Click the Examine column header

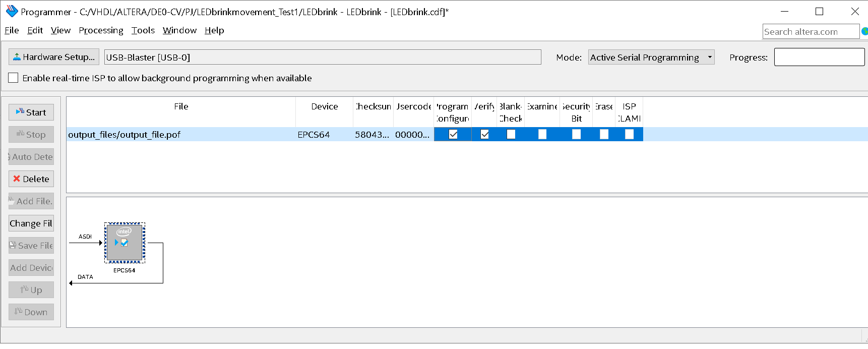(542, 112)
